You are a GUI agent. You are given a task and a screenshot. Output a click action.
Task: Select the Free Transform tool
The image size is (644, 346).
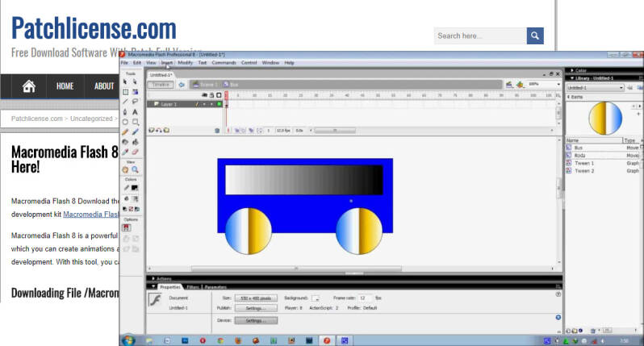click(x=126, y=92)
